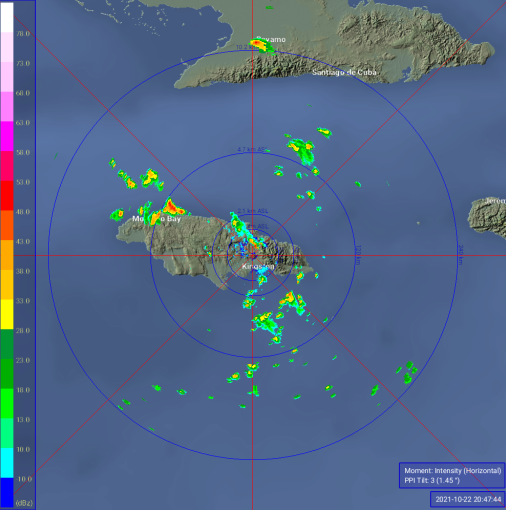
Task: Click the 43.0 legend value
Action: pyautogui.click(x=23, y=241)
